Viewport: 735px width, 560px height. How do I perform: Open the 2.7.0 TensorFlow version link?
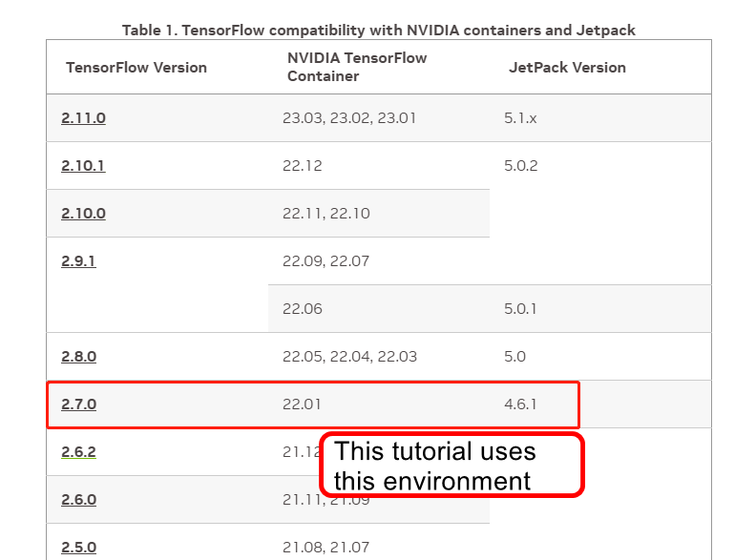point(78,404)
